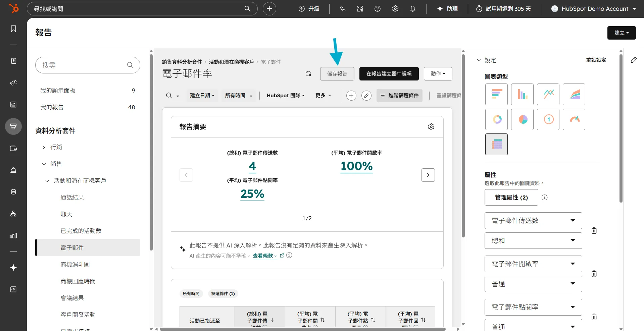The height and width of the screenshot is (331, 644).
Task: Open bookmarks icon in left sidebar
Action: [x=13, y=29]
